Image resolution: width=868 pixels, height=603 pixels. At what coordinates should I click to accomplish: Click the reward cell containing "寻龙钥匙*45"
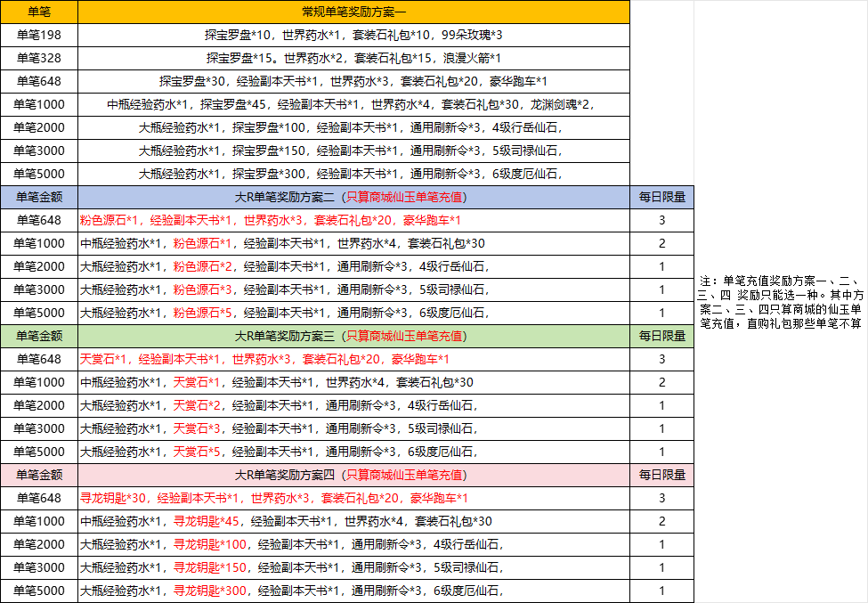pos(353,521)
